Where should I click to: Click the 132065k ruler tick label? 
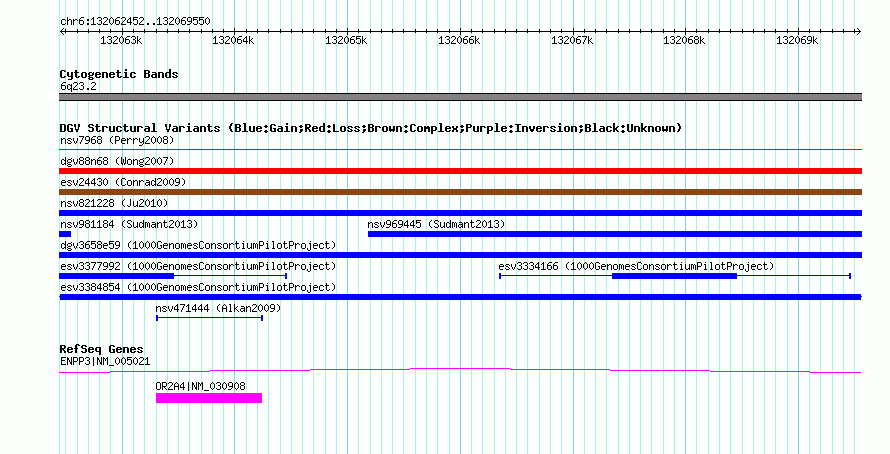tap(346, 40)
